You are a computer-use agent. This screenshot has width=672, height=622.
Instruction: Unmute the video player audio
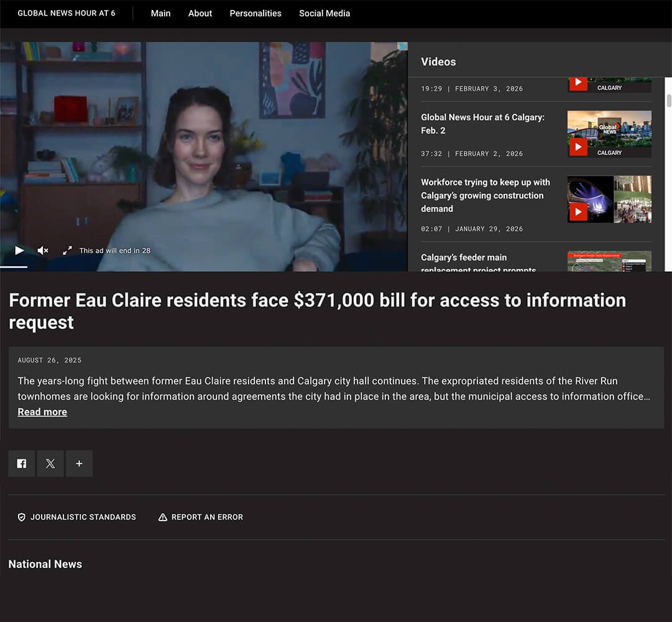click(x=43, y=251)
